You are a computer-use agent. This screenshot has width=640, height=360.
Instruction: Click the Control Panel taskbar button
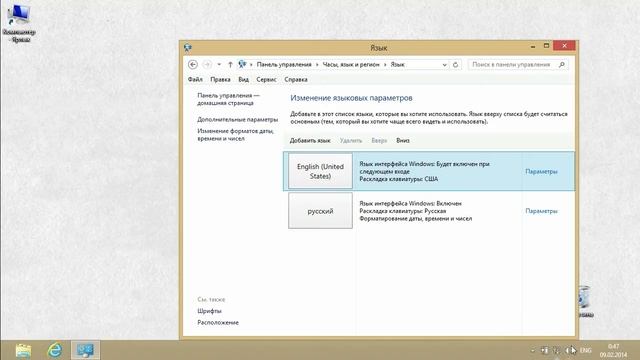tap(85, 350)
